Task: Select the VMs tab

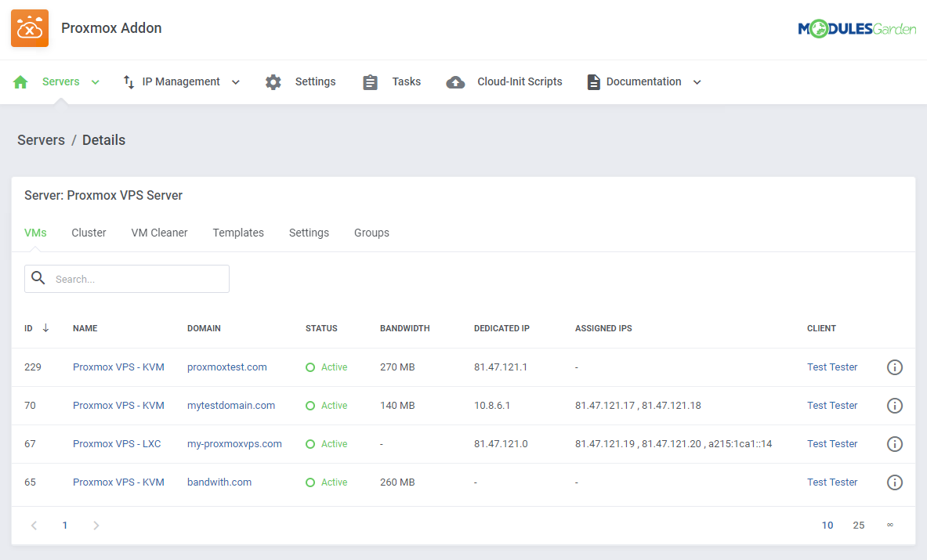Action: click(x=35, y=233)
